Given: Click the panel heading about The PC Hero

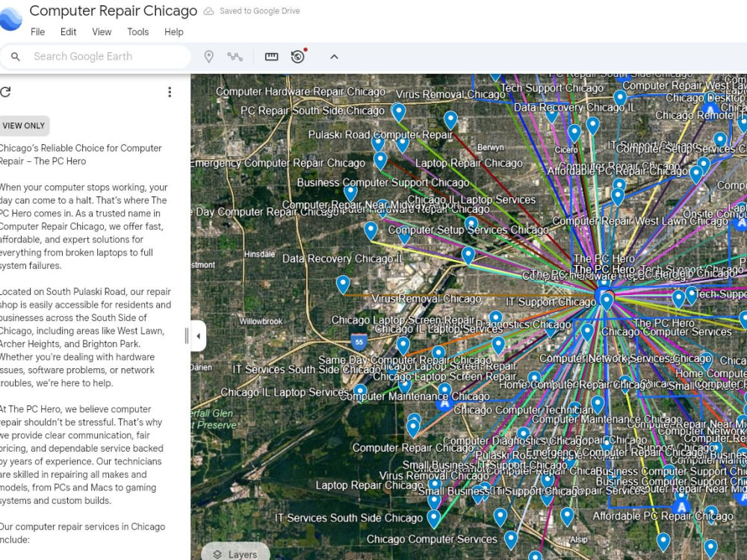Looking at the screenshot, I should (81, 155).
